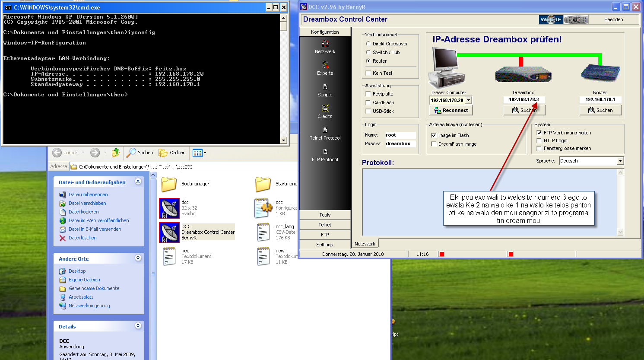Click Suchen button under Router
Image resolution: width=644 pixels, height=360 pixels.
click(x=600, y=110)
